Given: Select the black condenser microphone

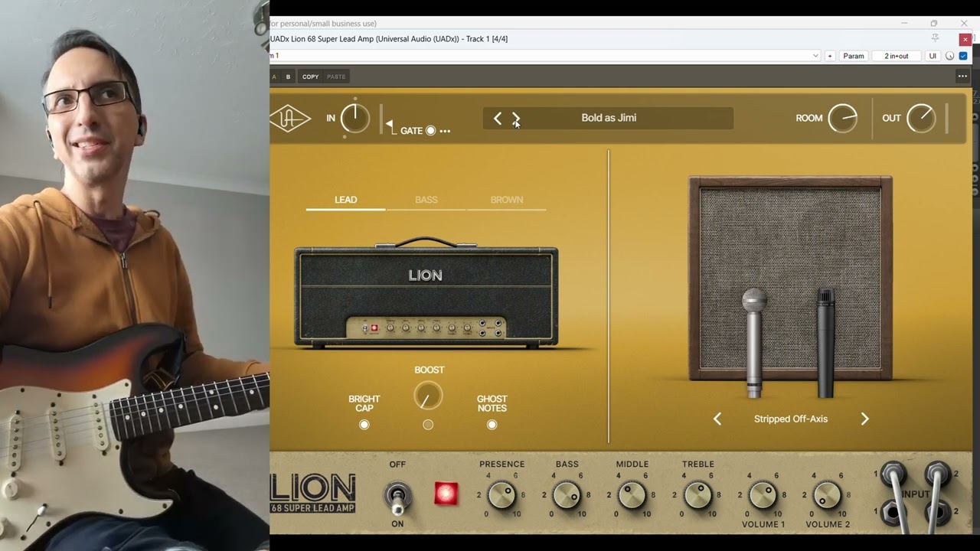Looking at the screenshot, I should [x=825, y=341].
